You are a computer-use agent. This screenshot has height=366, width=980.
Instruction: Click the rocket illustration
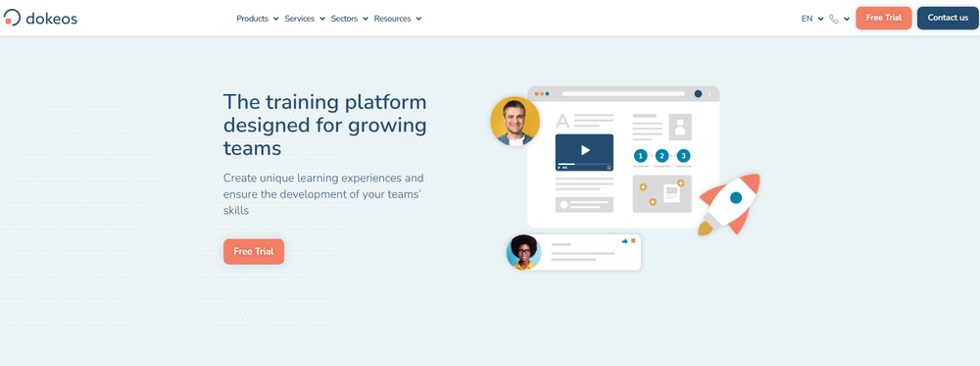[729, 204]
